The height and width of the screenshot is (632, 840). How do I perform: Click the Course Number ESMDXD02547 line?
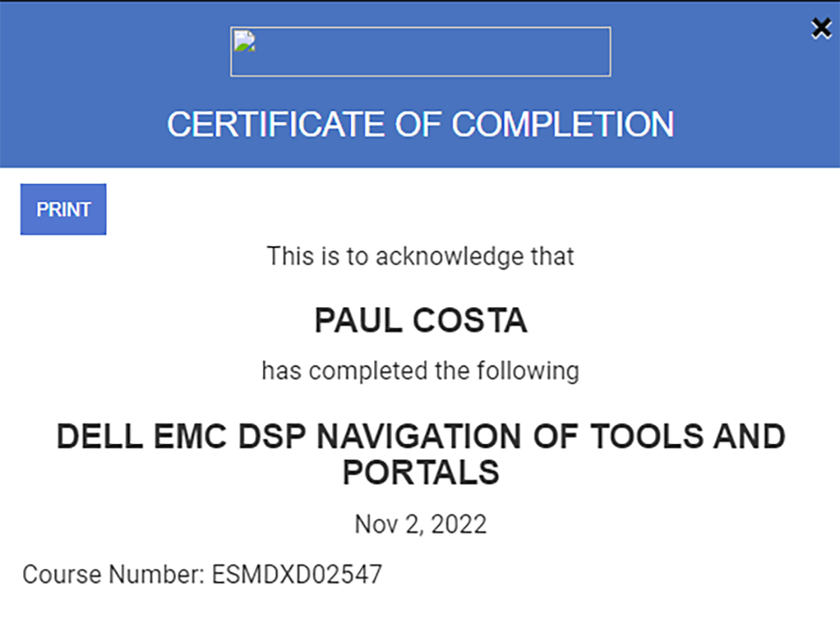tap(202, 574)
